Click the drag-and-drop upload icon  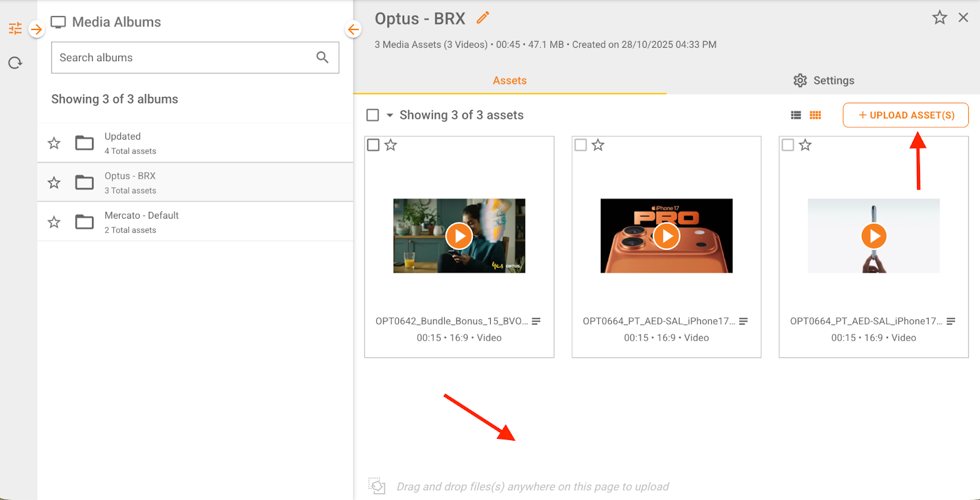(377, 486)
